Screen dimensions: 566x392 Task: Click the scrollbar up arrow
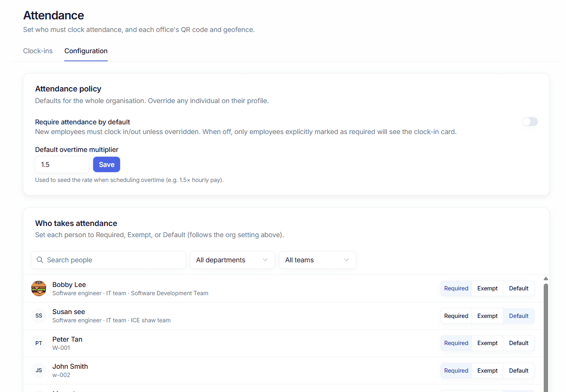tap(546, 279)
